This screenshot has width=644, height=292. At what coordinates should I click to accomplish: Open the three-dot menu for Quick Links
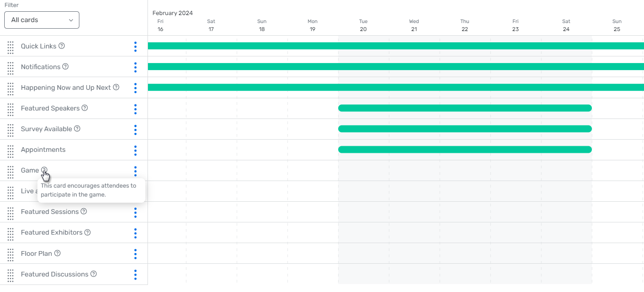[x=135, y=47]
